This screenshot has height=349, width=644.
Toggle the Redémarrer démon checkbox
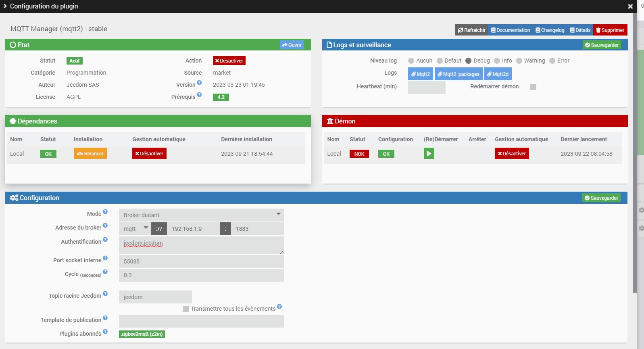click(x=533, y=87)
